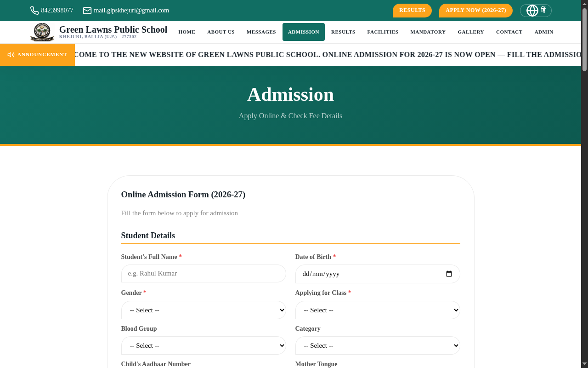Open the Applying for Class dropdown

coord(378,310)
